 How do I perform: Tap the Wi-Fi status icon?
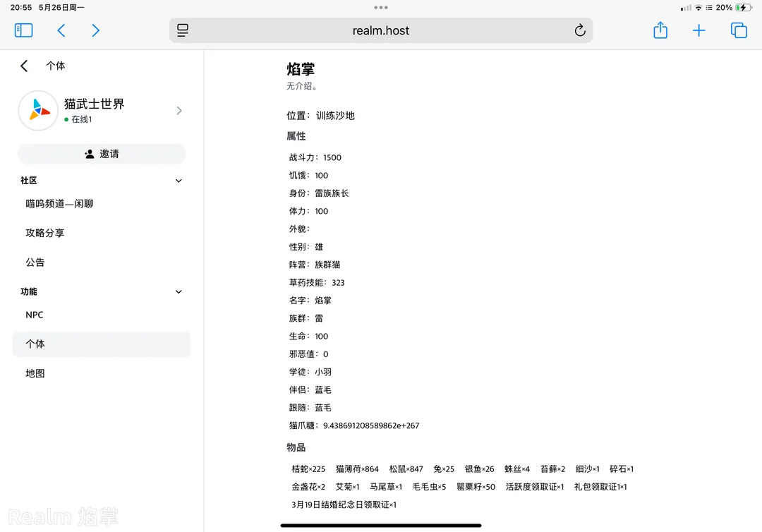pyautogui.click(x=698, y=7)
